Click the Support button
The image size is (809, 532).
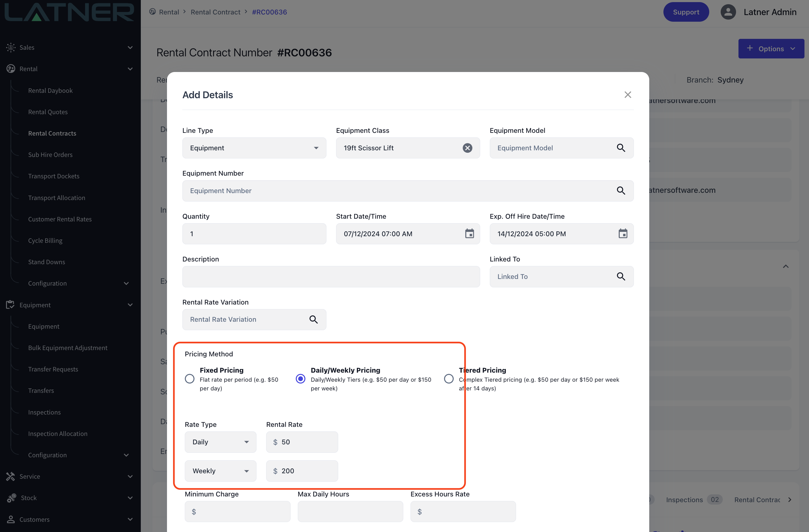tap(686, 12)
